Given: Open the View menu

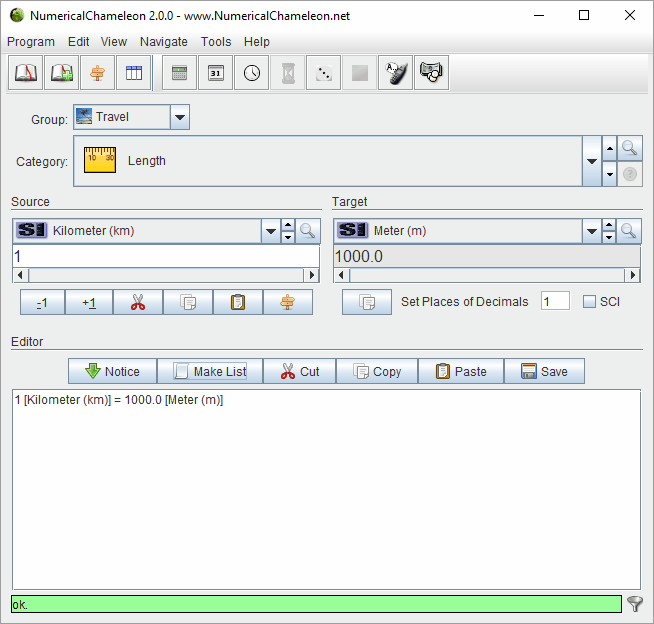Looking at the screenshot, I should coord(113,42).
